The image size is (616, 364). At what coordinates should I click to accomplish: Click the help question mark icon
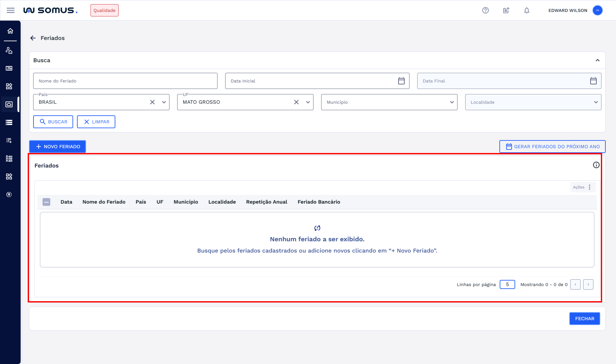coord(485,10)
